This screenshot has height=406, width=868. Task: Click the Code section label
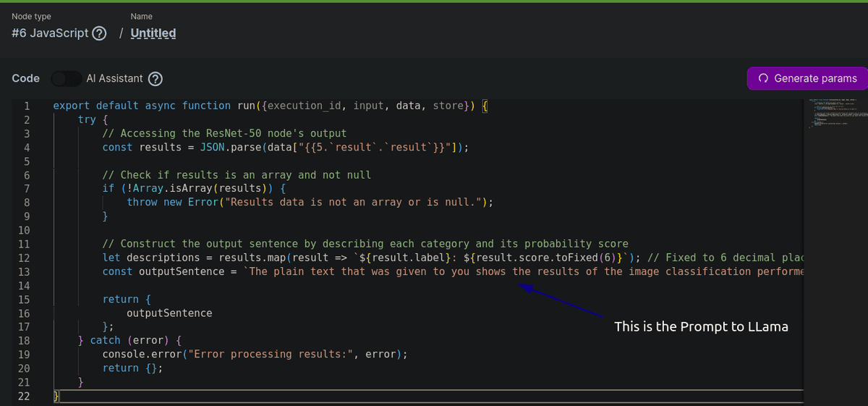pos(26,78)
